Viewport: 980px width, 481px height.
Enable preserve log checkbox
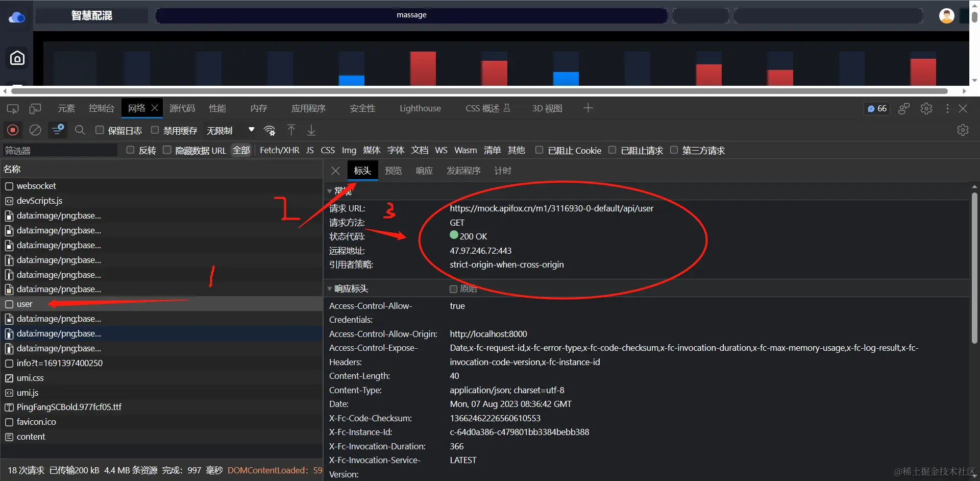(100, 130)
